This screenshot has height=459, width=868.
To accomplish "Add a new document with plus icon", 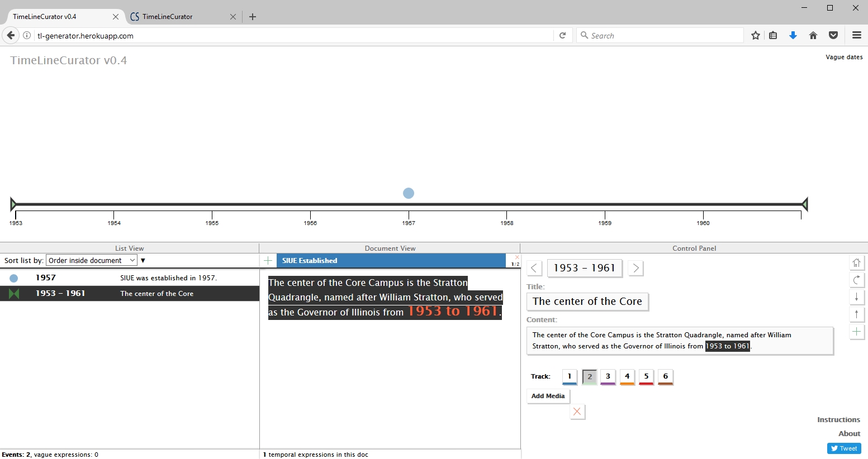I will tap(268, 261).
